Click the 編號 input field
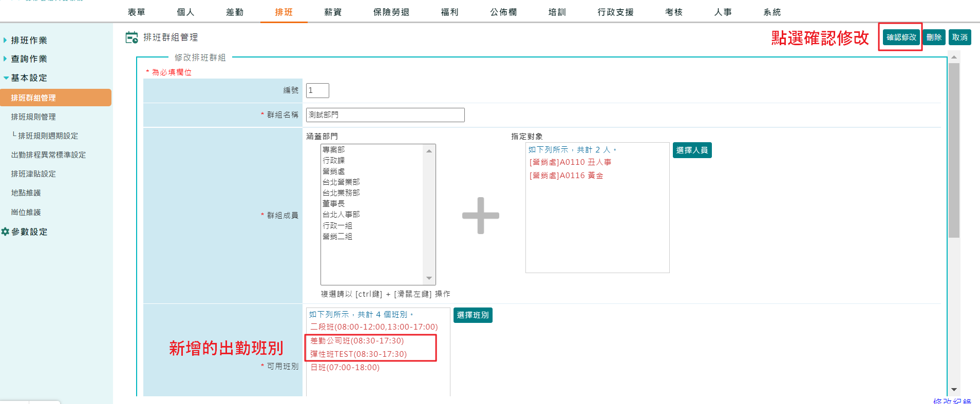 (x=317, y=90)
